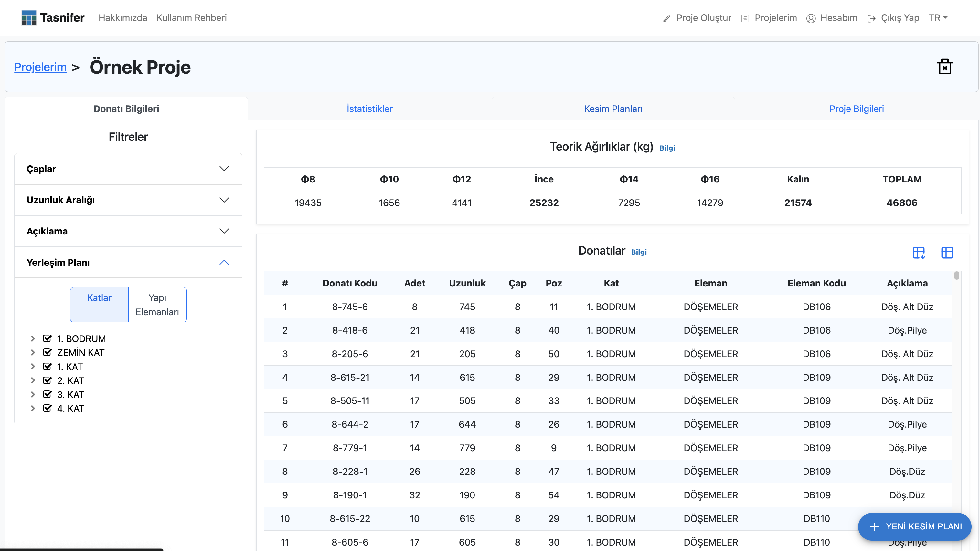Click the pencil icon beside Proje Oluştur

coord(666,18)
